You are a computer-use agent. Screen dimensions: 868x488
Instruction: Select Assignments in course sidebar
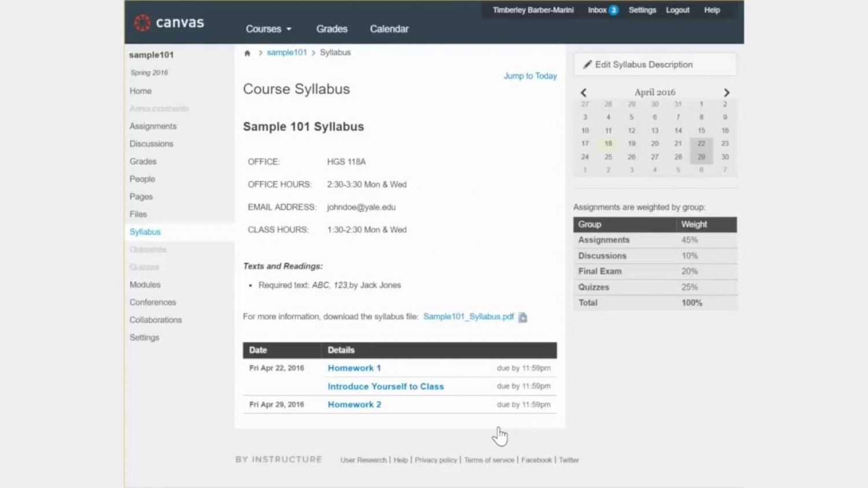[153, 126]
